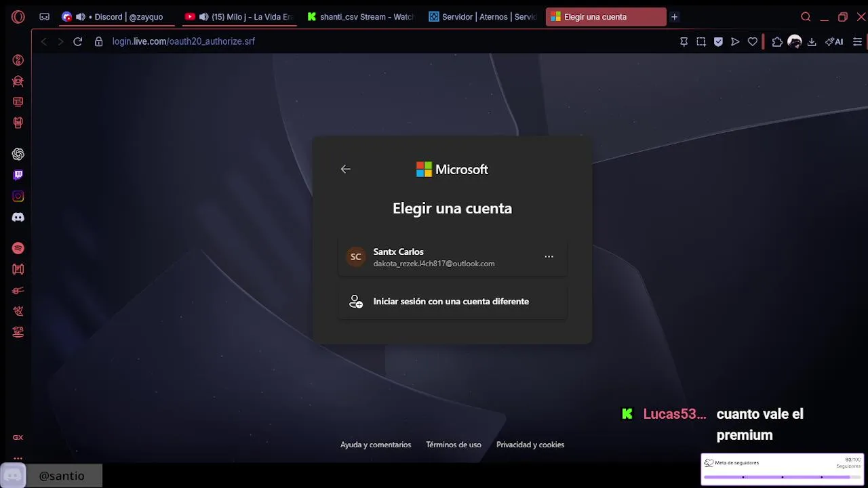
Task: Click the SC account avatar circle
Action: click(x=356, y=257)
